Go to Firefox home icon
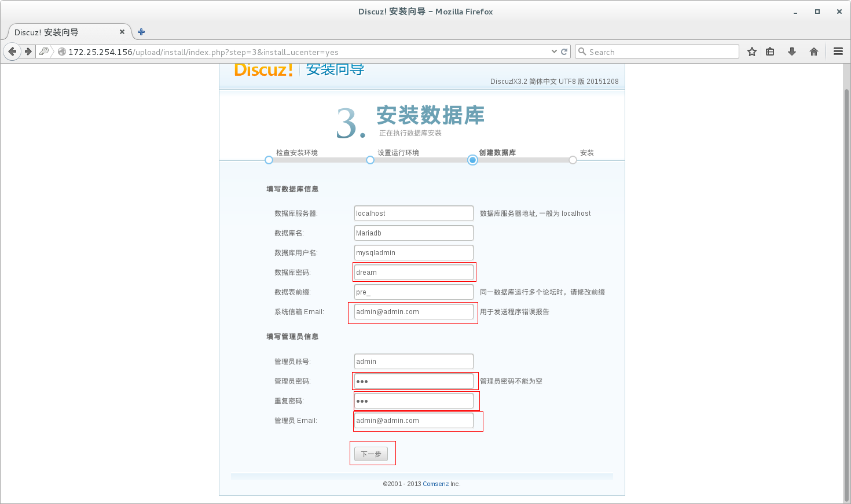851x504 pixels. point(814,51)
